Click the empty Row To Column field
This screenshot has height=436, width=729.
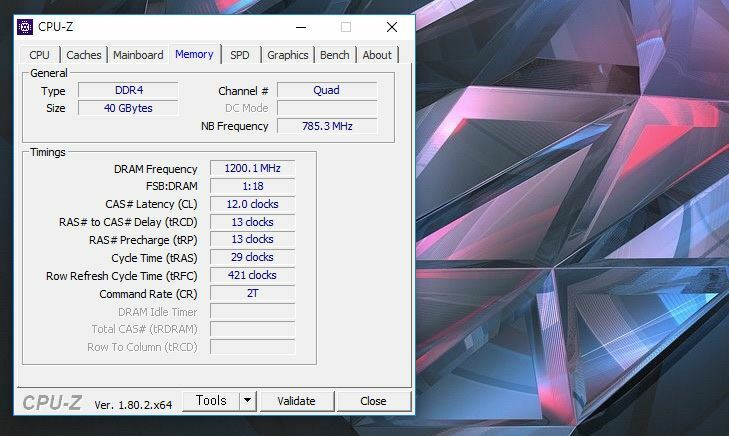pos(252,347)
